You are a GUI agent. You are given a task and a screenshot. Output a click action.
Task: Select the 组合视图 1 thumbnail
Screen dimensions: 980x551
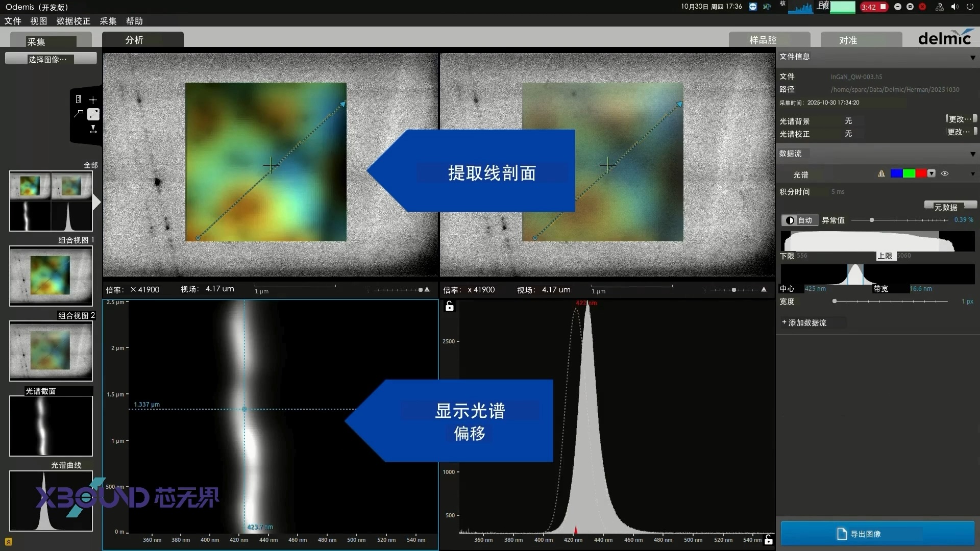click(51, 276)
